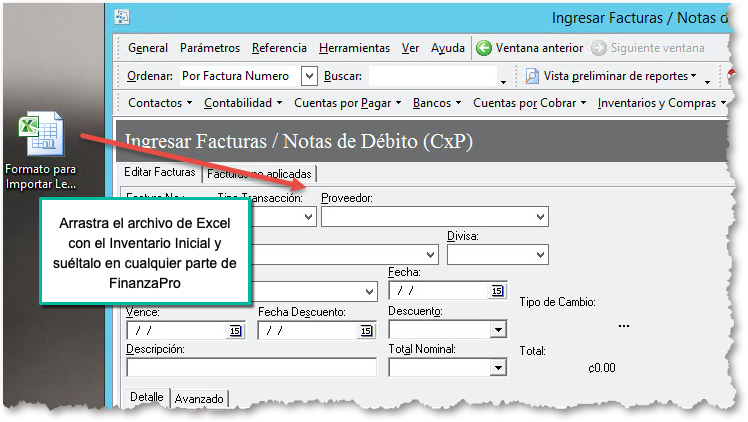Click the Ventana anterior button

point(530,48)
